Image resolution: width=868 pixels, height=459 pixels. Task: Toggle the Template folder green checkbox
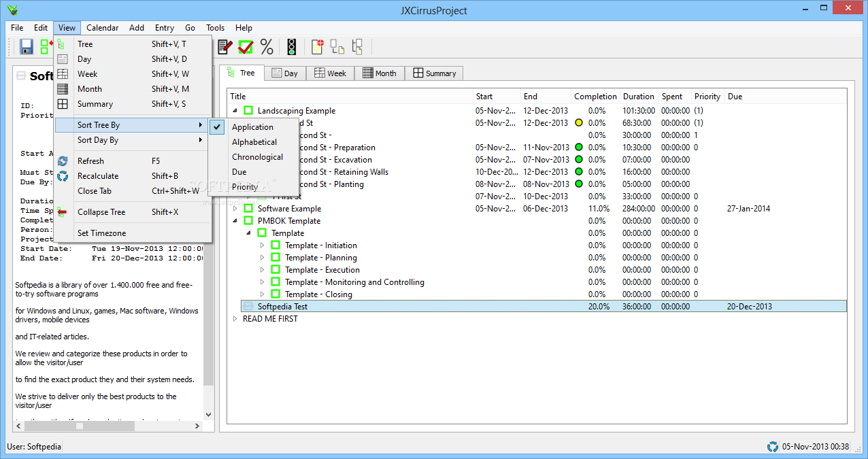coord(262,233)
